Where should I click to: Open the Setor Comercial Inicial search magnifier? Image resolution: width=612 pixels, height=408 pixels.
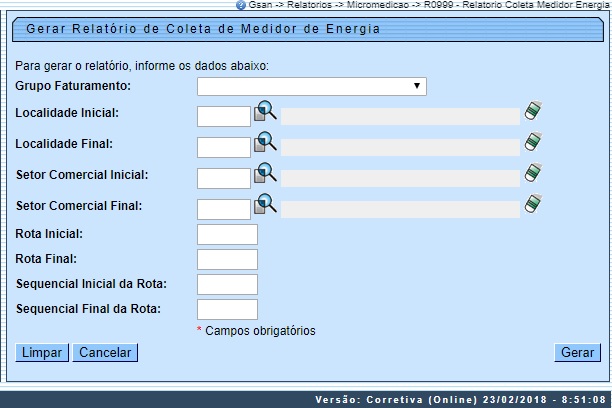(x=265, y=174)
